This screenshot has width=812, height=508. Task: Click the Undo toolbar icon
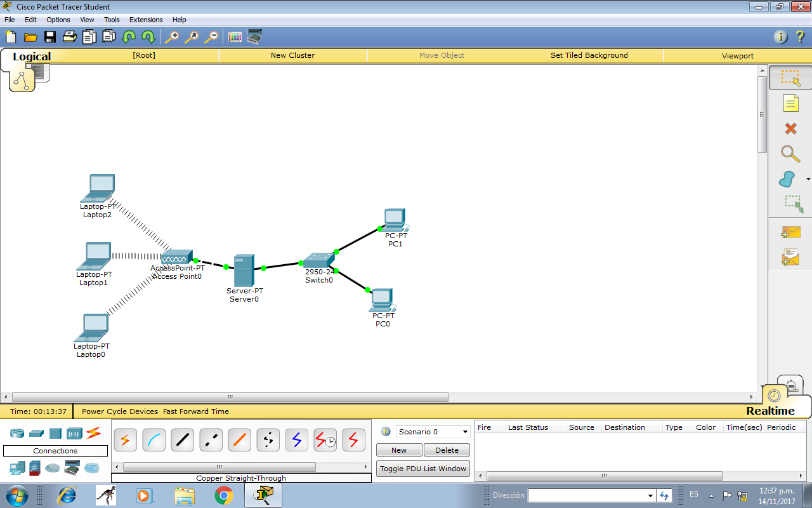128,37
